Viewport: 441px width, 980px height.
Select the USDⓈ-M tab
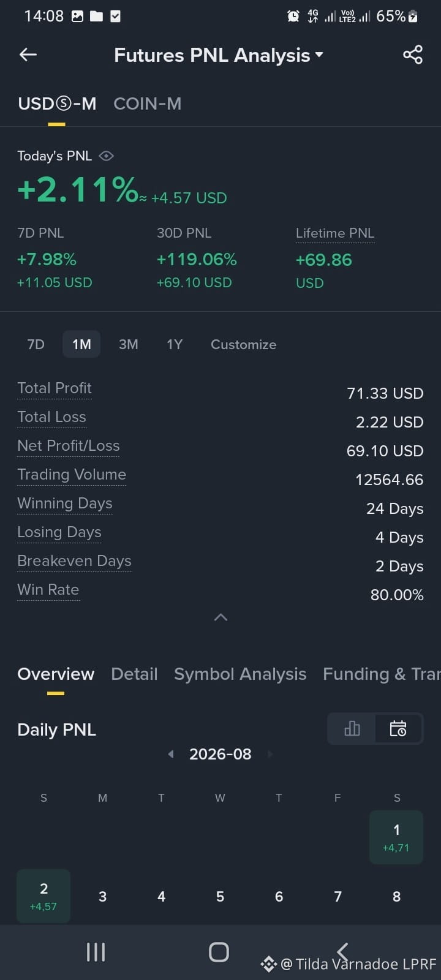click(x=57, y=104)
